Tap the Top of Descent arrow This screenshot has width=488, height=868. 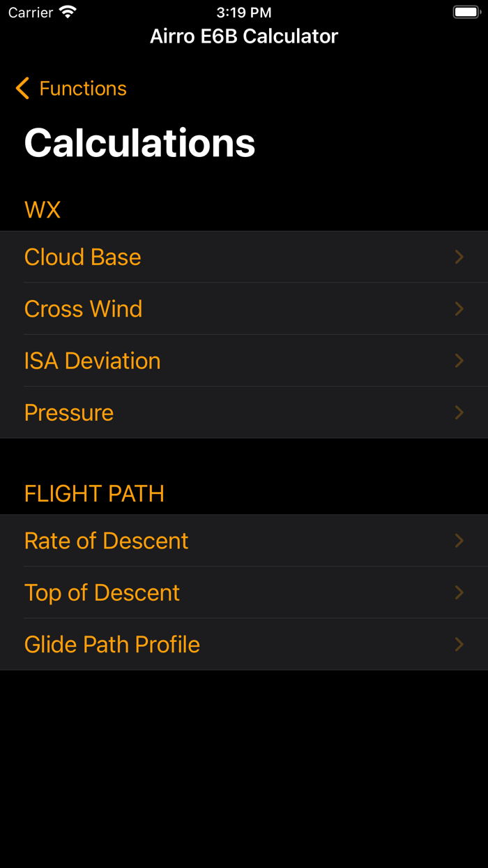pos(459,592)
